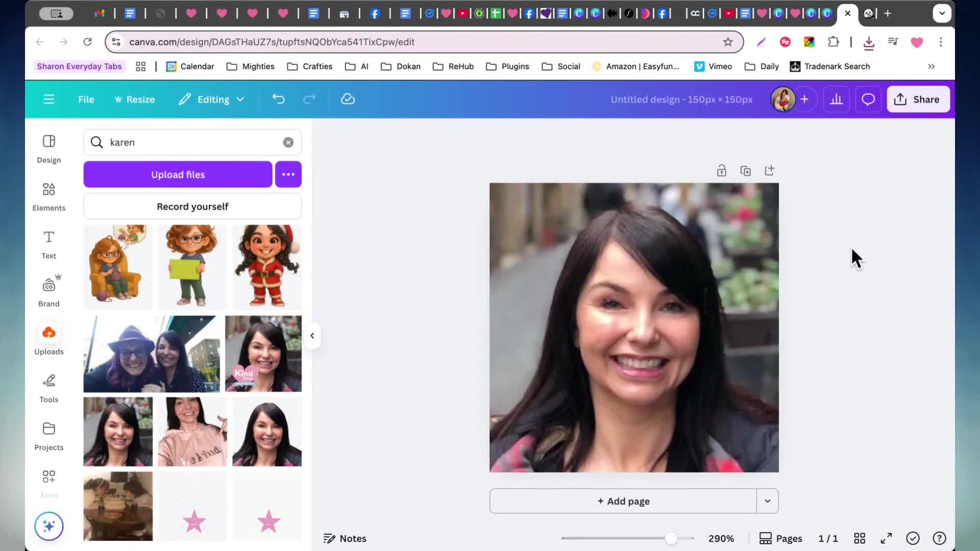Open the Pages view
This screenshot has width=980, height=551.
pyautogui.click(x=781, y=538)
